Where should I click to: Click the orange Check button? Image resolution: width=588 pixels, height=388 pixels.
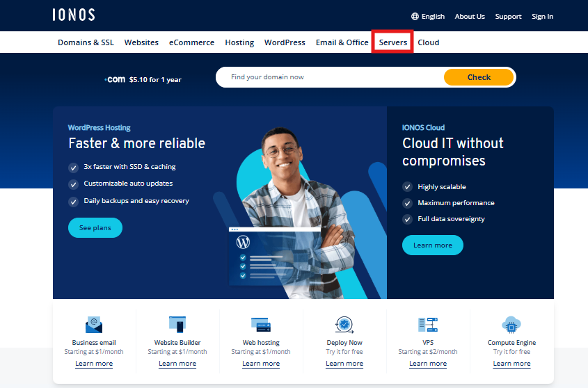tap(479, 77)
